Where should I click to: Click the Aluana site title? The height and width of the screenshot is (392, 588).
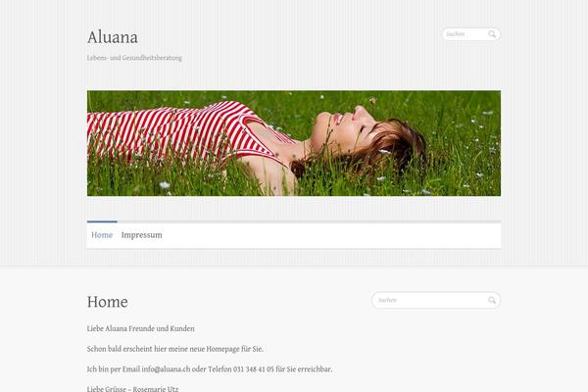click(113, 37)
